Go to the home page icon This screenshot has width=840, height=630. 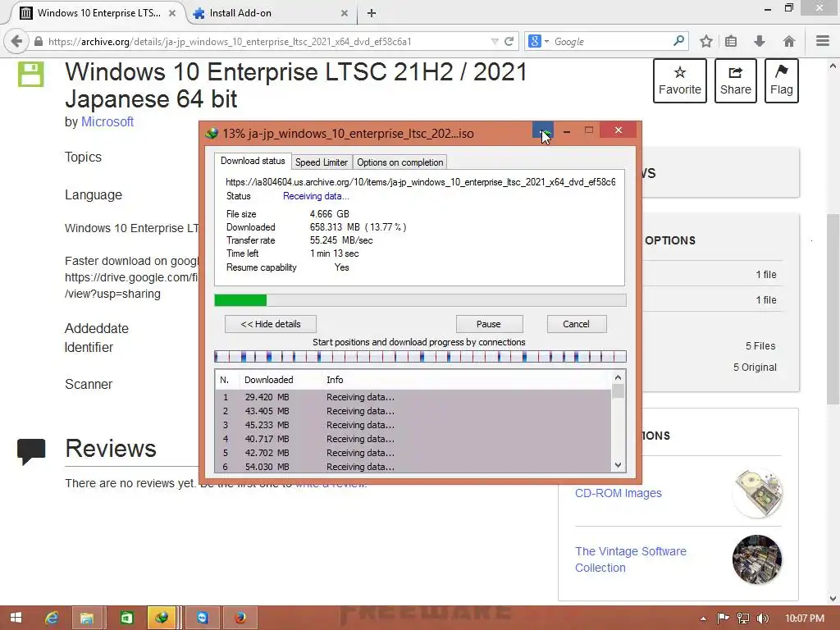[788, 41]
